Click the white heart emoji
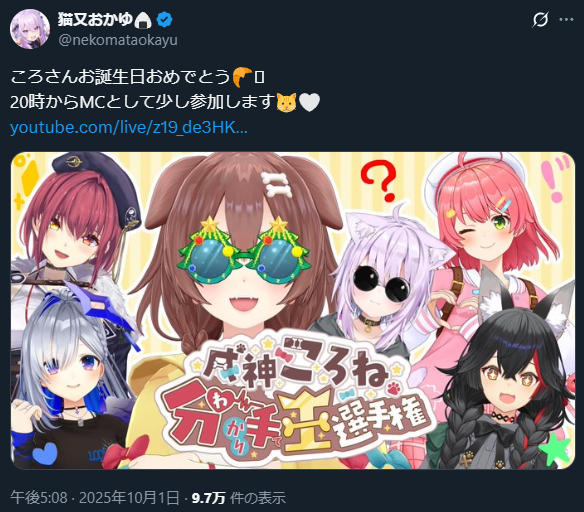 [x=310, y=102]
